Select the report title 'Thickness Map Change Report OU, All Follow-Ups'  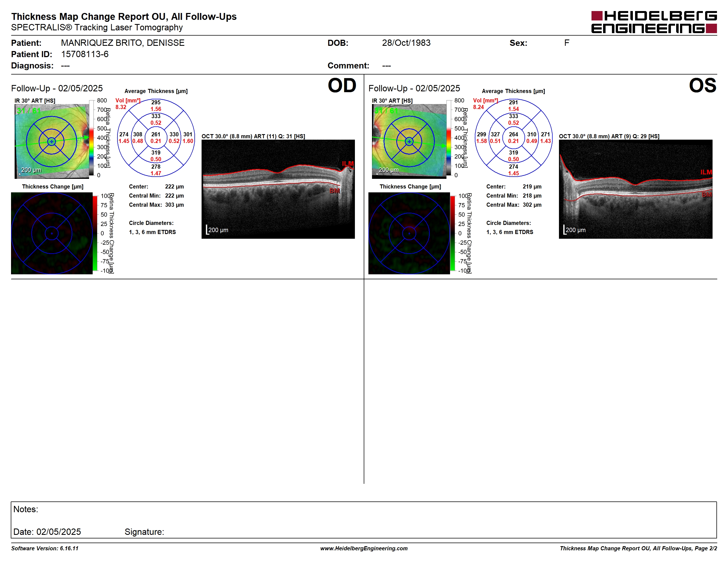[x=124, y=16]
